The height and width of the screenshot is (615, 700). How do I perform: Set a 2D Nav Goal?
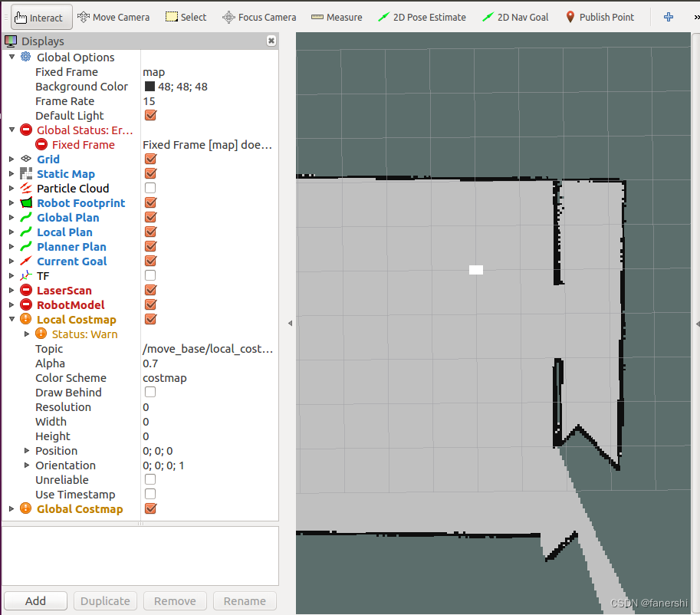514,16
